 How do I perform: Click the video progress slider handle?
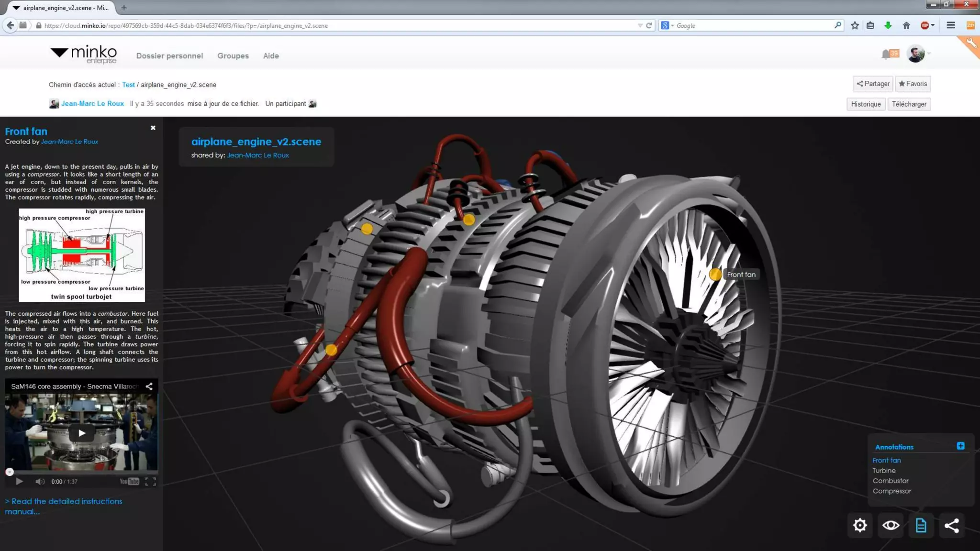coord(10,472)
